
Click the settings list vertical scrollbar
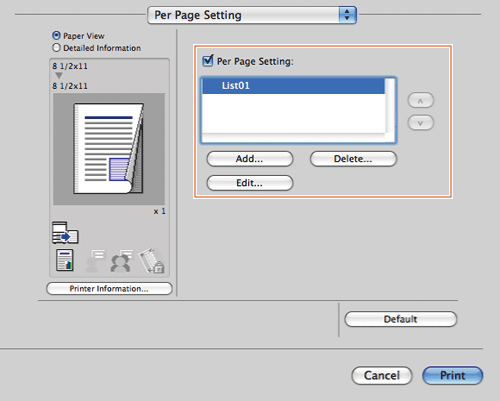coord(390,106)
